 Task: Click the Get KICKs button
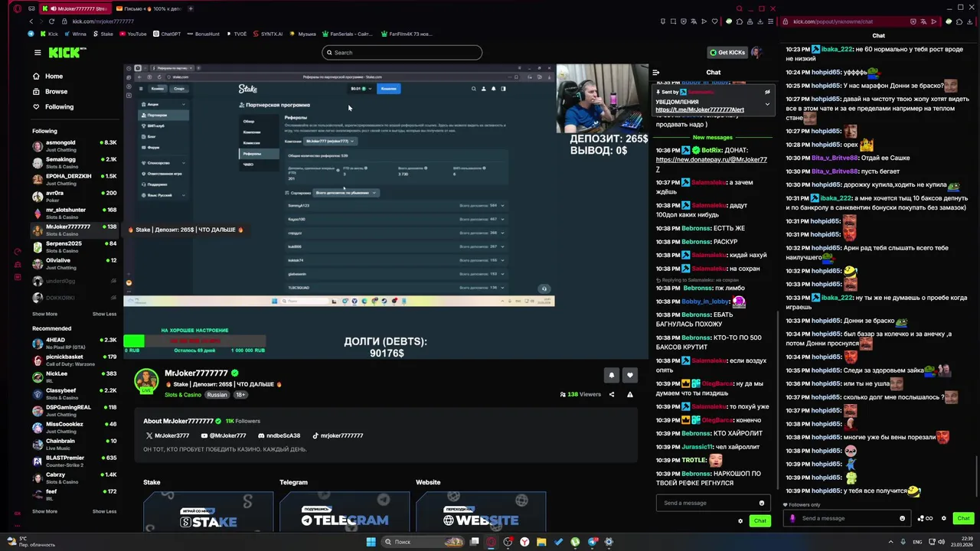coord(727,52)
